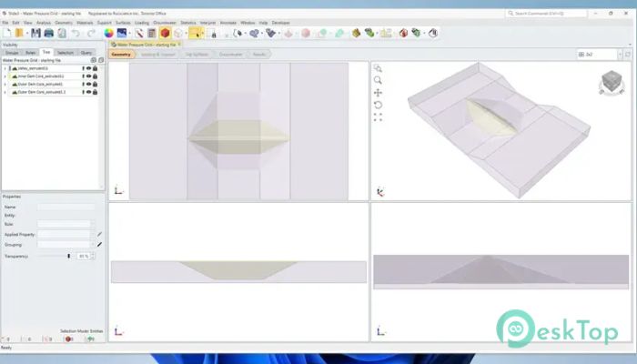Image resolution: width=637 pixels, height=364 pixels.
Task: Activate rotate tool in 3D view
Action: (x=378, y=105)
